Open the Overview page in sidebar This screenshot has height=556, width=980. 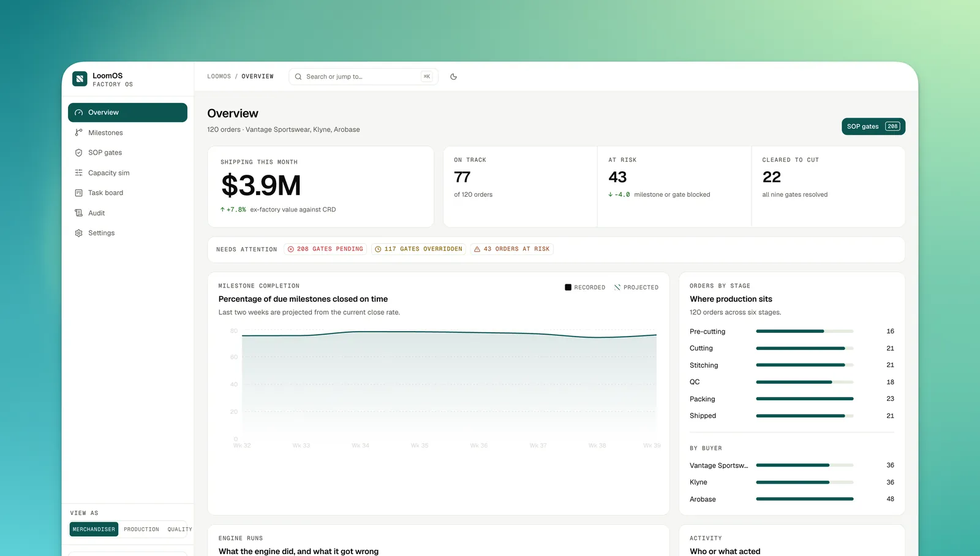coord(127,113)
